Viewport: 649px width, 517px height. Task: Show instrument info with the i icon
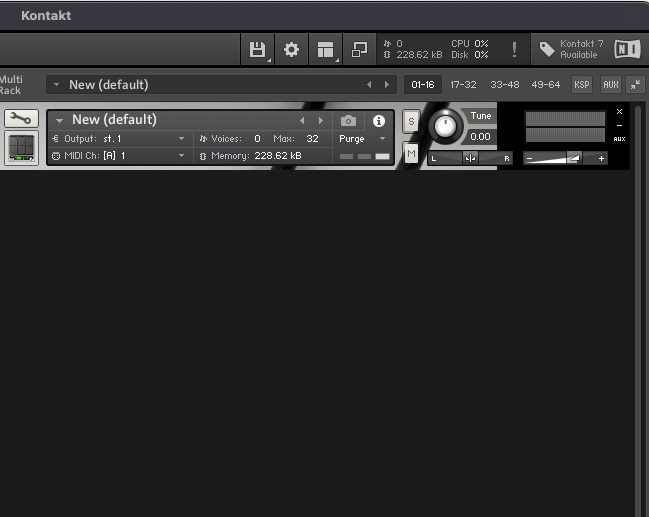[379, 121]
